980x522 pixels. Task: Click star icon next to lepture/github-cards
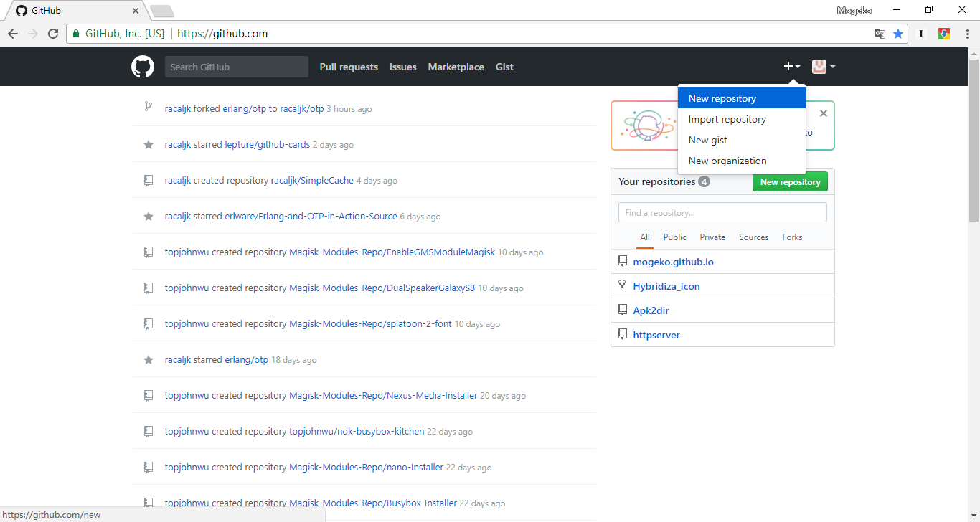(x=149, y=145)
